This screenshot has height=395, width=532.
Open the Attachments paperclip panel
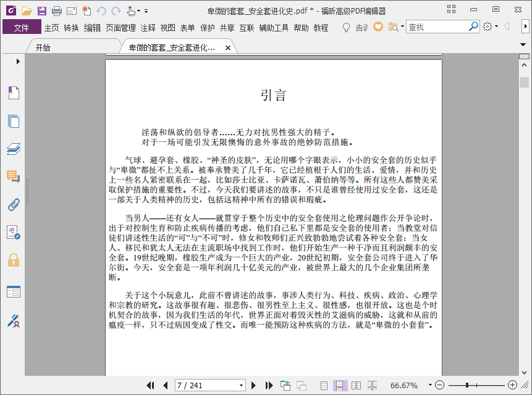coord(14,205)
